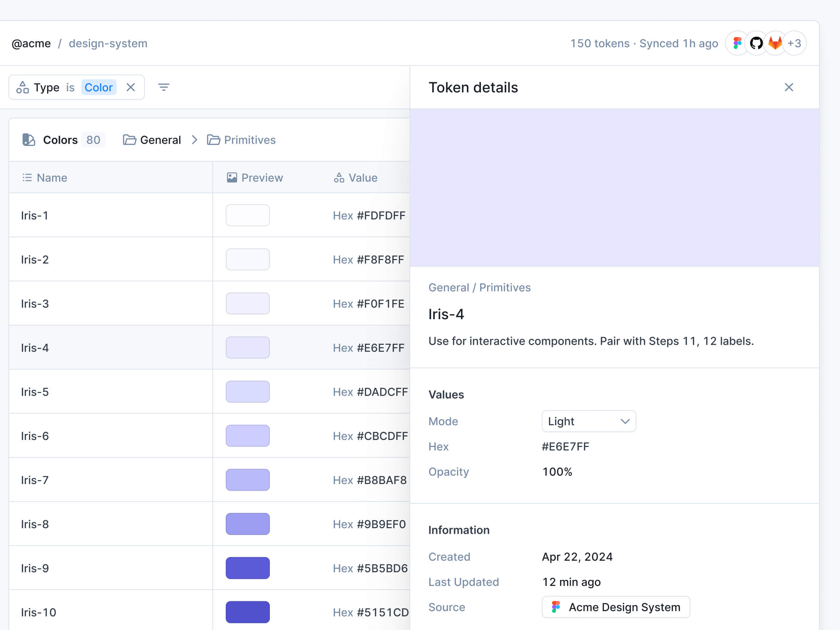This screenshot has height=630, width=840.
Task: Select the General folder icon
Action: [129, 140]
